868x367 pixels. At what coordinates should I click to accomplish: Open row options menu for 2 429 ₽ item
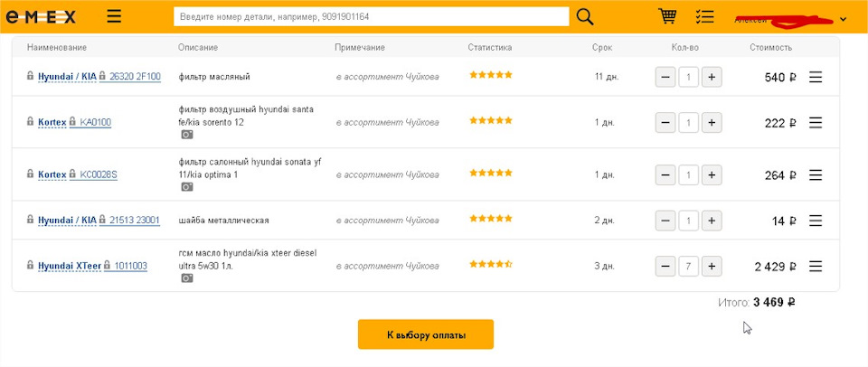tap(816, 266)
